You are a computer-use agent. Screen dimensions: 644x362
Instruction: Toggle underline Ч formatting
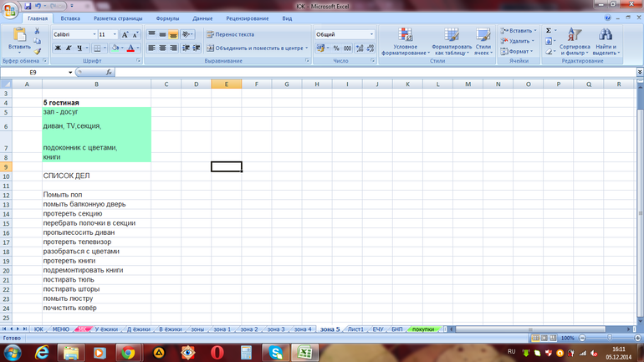coord(79,48)
